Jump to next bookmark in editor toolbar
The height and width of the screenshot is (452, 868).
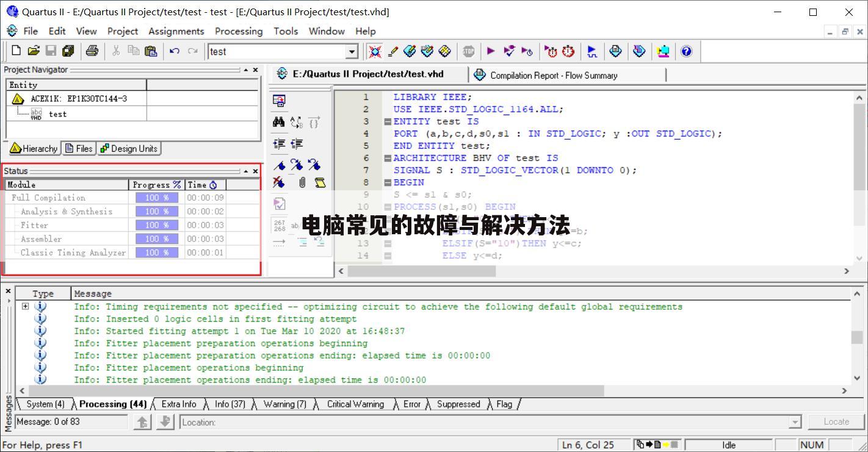[297, 165]
